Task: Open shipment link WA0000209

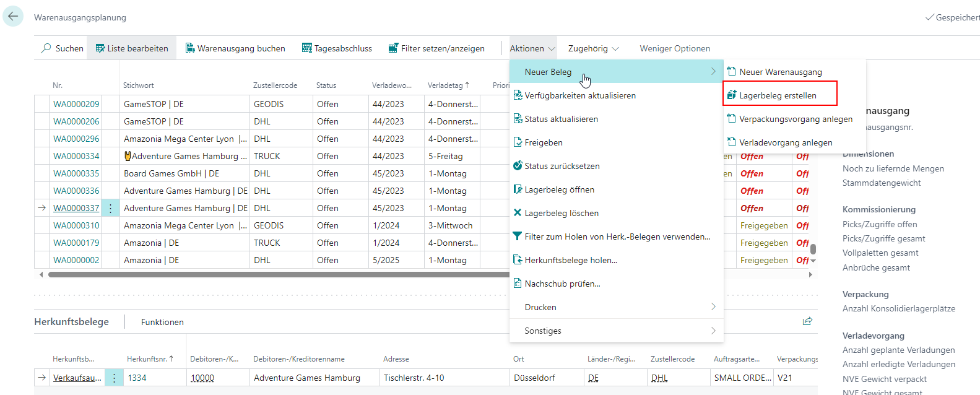Action: (x=76, y=104)
